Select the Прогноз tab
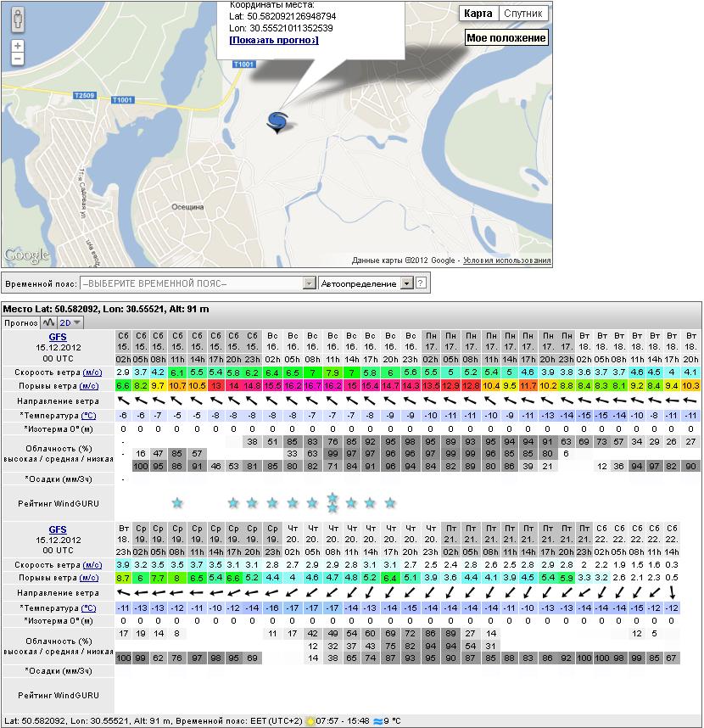 point(20,322)
